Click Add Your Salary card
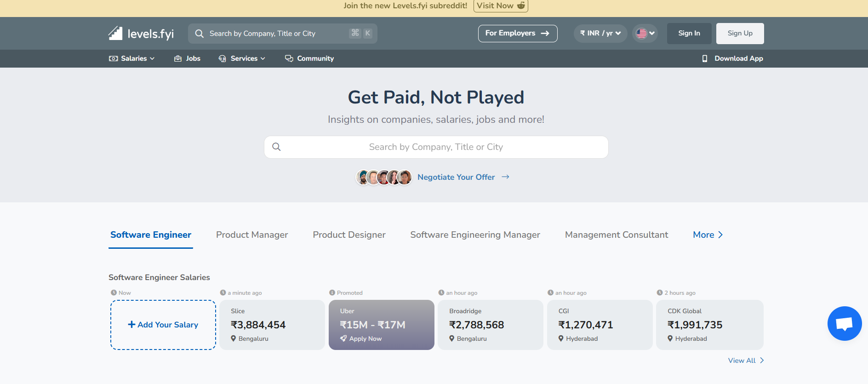The height and width of the screenshot is (384, 868). click(x=163, y=325)
